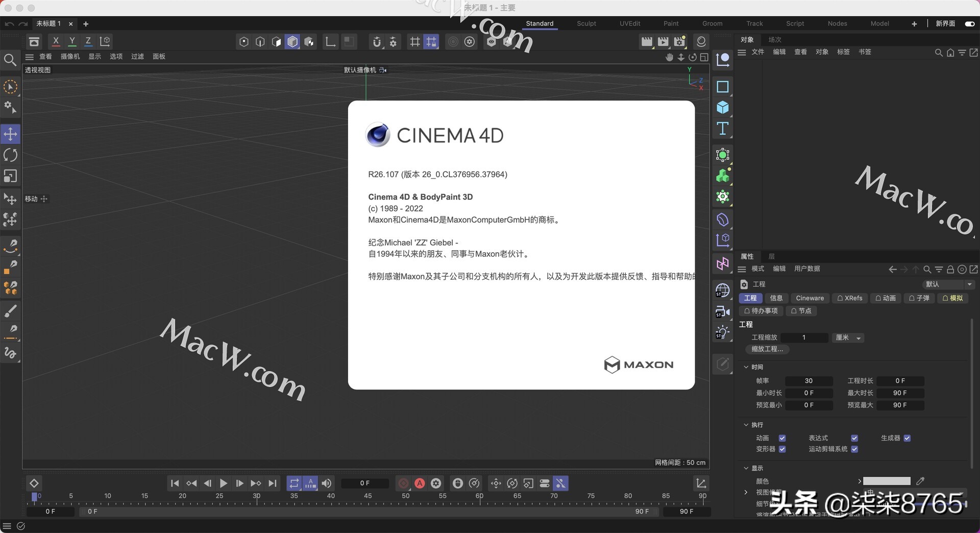Open the 厘米 unit dropdown

(x=848, y=337)
